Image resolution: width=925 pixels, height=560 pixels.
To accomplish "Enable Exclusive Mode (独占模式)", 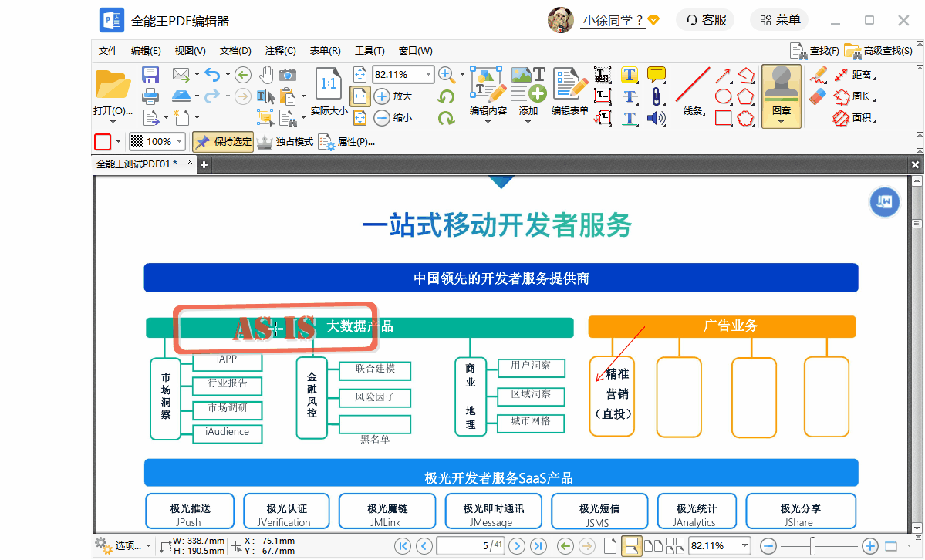I will pos(285,142).
